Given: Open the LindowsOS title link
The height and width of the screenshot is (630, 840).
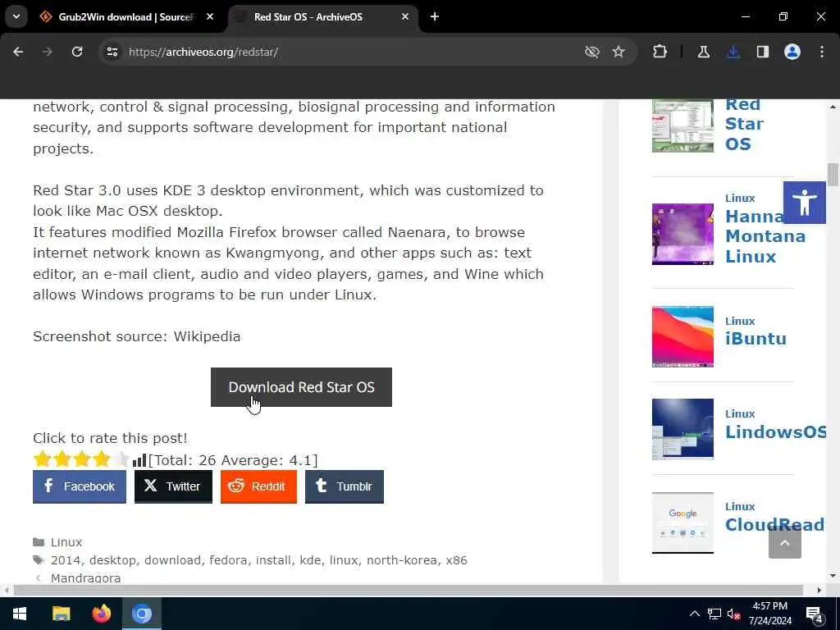Looking at the screenshot, I should [x=776, y=431].
